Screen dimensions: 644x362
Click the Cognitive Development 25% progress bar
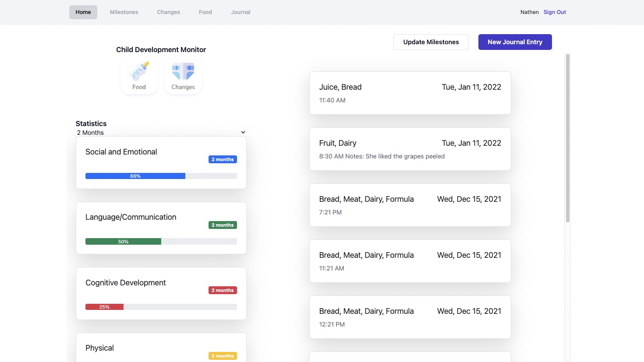point(161,307)
